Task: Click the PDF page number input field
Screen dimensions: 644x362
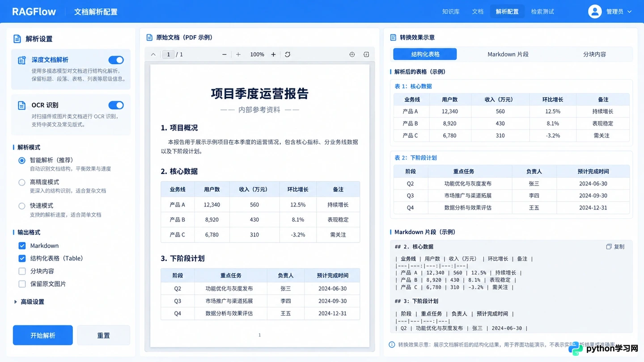Action: [x=168, y=55]
